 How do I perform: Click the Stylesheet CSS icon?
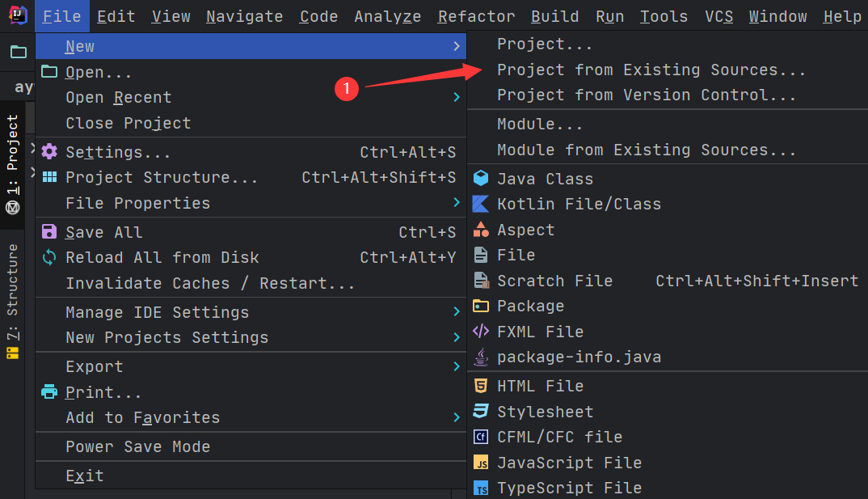coord(481,412)
